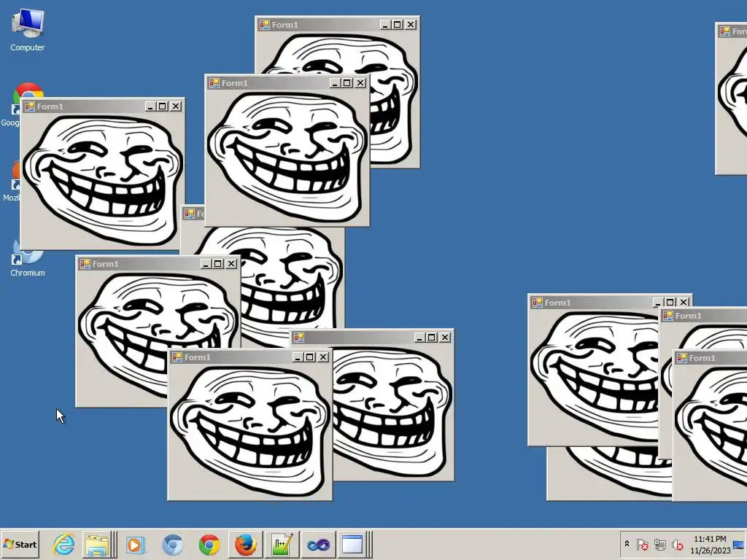
Task: Switch to Firefox in the taskbar
Action: click(x=245, y=544)
